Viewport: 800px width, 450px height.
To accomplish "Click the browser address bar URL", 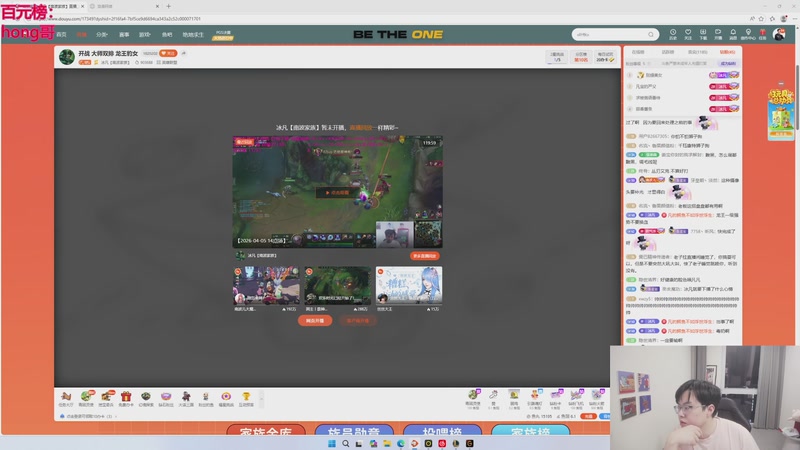I will (x=126, y=19).
